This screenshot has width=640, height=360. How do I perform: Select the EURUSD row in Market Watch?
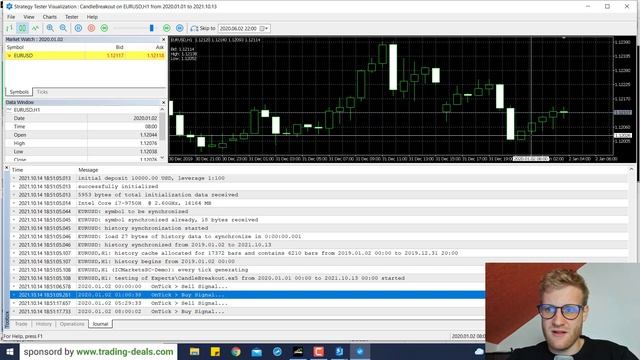85,56
